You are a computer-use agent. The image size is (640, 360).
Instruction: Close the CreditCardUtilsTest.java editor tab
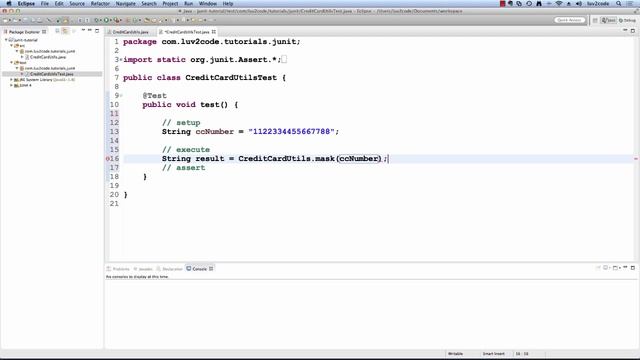pos(213,31)
